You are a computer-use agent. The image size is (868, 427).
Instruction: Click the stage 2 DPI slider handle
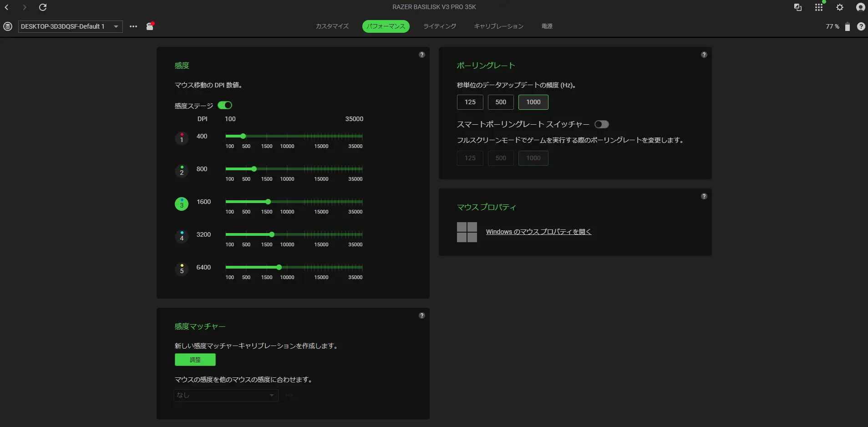click(254, 169)
